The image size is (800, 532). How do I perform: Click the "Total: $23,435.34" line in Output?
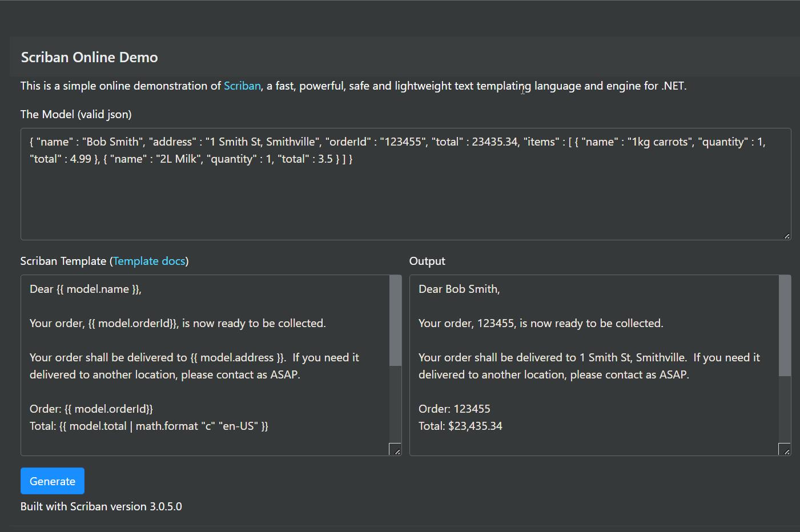pyautogui.click(x=460, y=426)
